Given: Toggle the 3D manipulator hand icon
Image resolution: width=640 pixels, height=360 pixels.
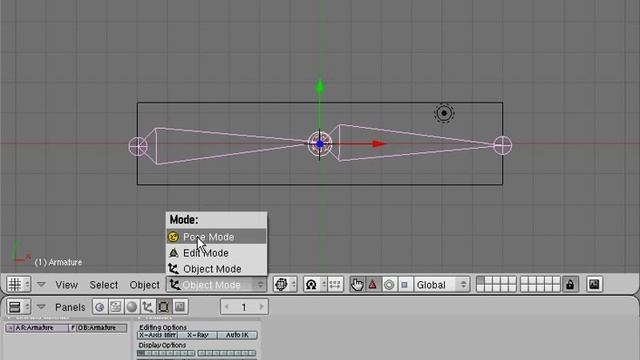Looking at the screenshot, I should click(x=357, y=284).
